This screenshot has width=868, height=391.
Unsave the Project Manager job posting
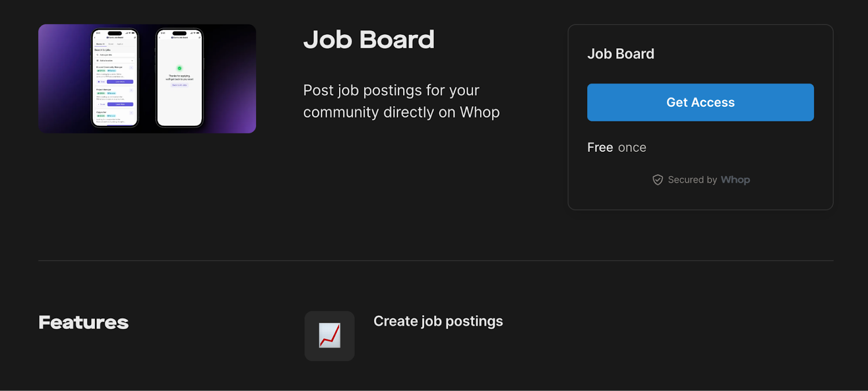[101, 104]
